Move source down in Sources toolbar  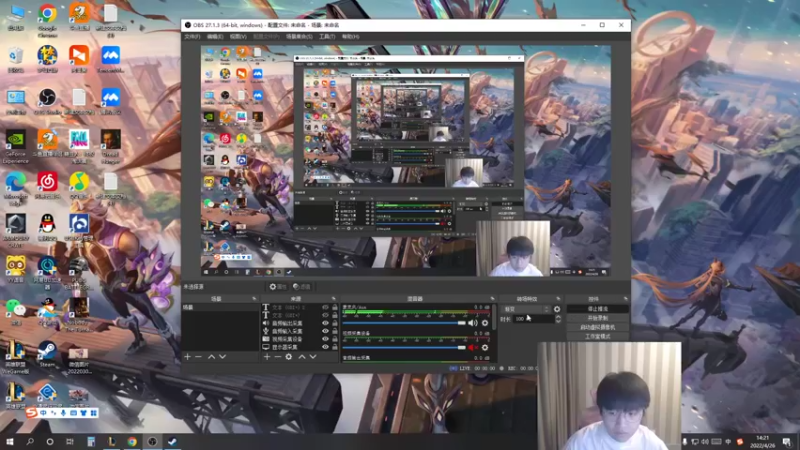tap(313, 357)
